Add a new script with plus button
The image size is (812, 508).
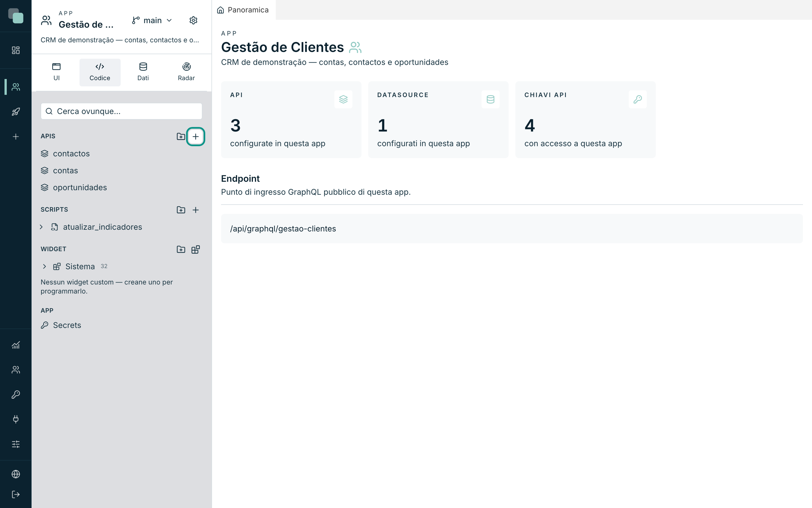tap(196, 210)
